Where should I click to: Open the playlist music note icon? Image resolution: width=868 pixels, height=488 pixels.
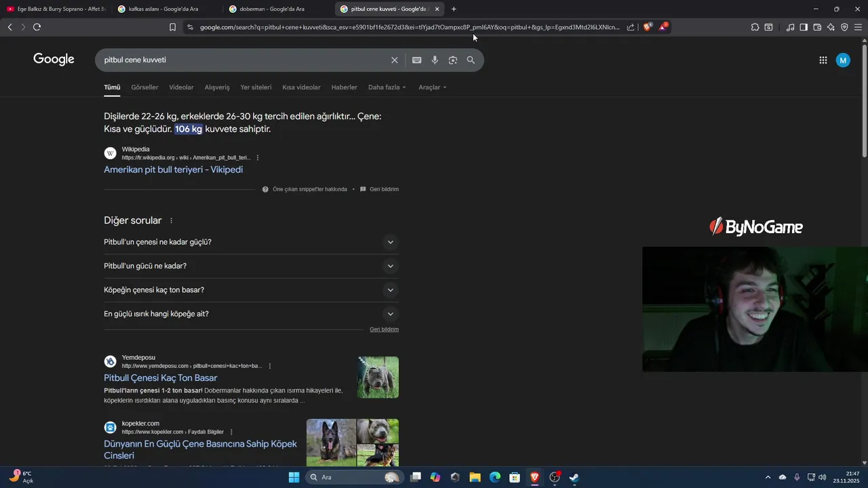790,27
